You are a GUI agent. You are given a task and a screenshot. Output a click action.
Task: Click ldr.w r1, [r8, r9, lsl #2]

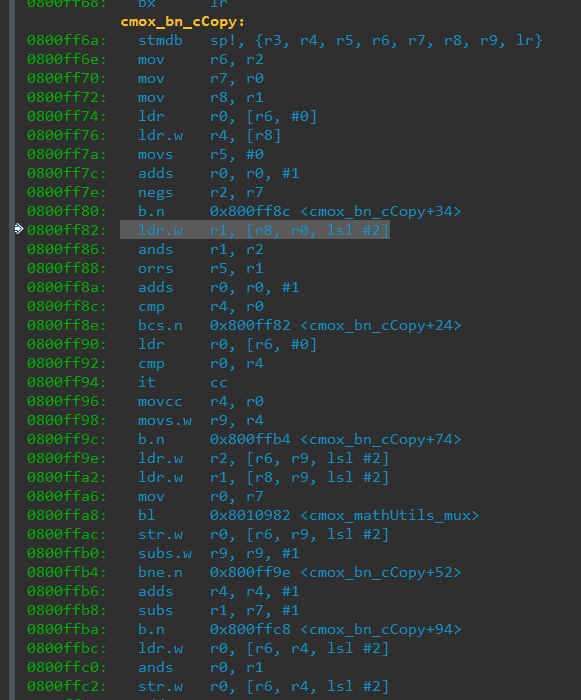263,477
